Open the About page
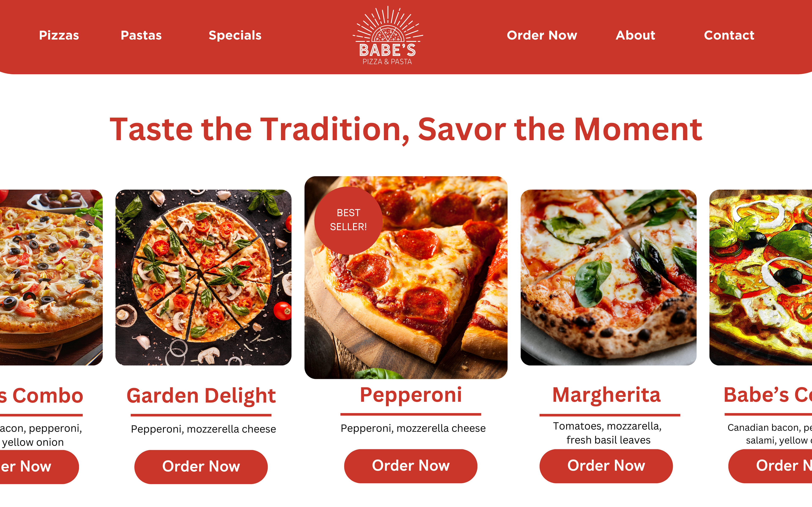812x507 pixels. [x=635, y=35]
